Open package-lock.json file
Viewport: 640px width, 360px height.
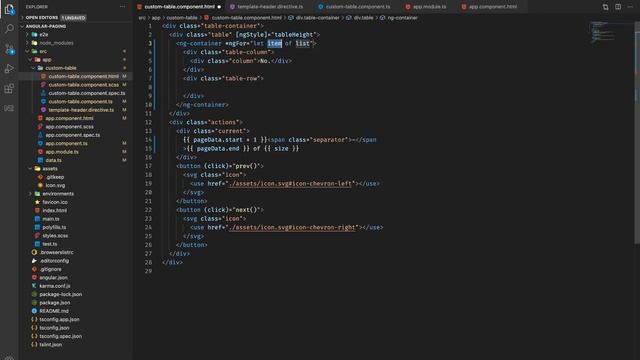tap(60, 294)
